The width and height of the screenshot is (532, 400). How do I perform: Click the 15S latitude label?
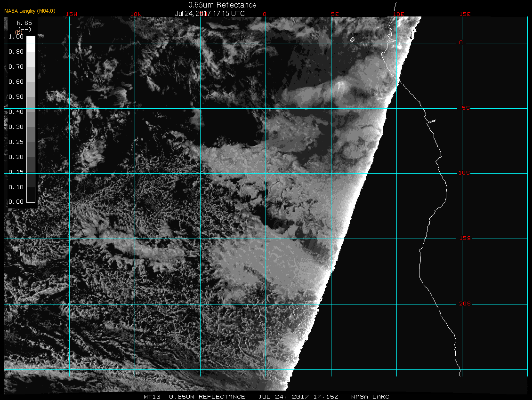(465, 238)
